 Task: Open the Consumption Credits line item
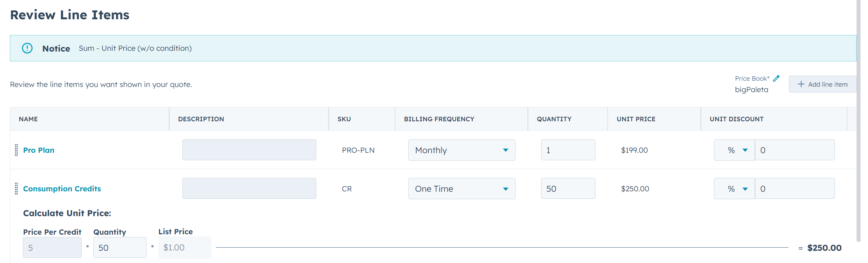point(62,189)
